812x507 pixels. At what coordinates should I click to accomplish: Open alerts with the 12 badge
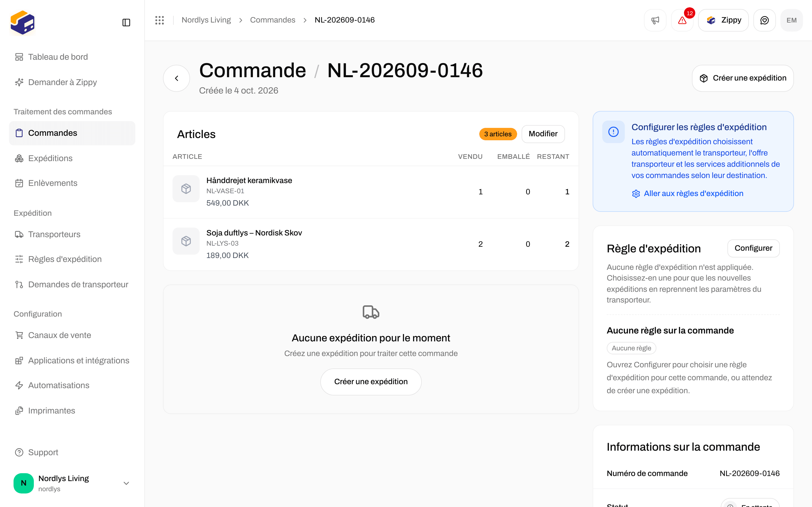pyautogui.click(x=682, y=20)
